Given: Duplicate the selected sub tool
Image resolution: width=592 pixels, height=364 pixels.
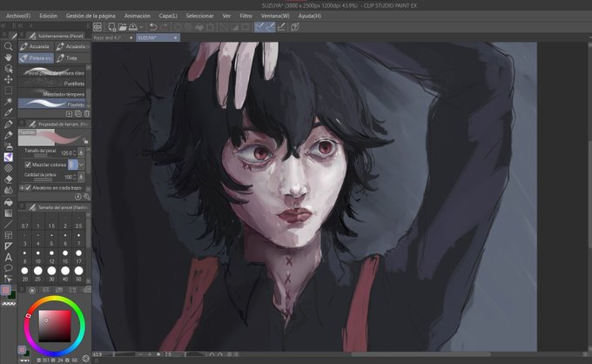Looking at the screenshot, I should pyautogui.click(x=78, y=114).
